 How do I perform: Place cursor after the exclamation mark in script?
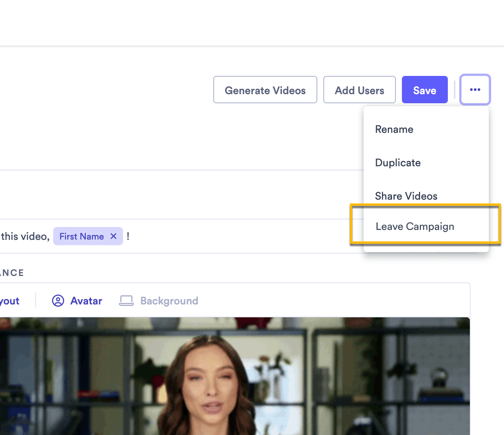point(131,236)
